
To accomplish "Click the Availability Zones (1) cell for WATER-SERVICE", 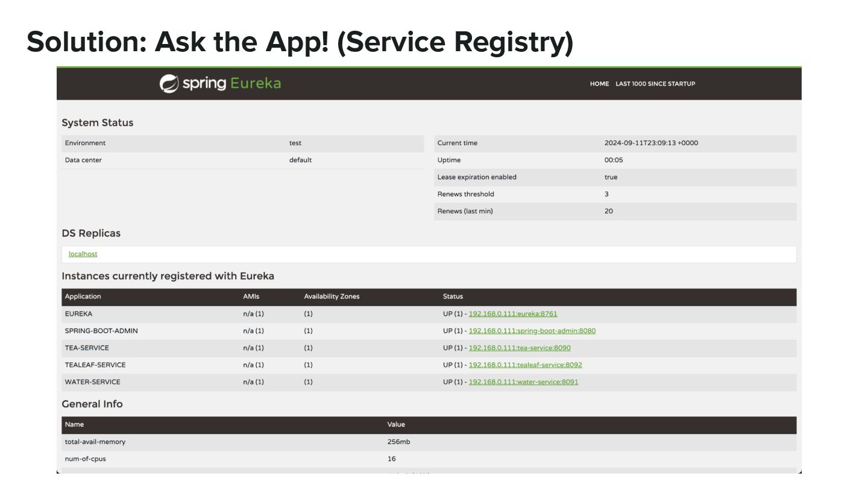I will 308,382.
